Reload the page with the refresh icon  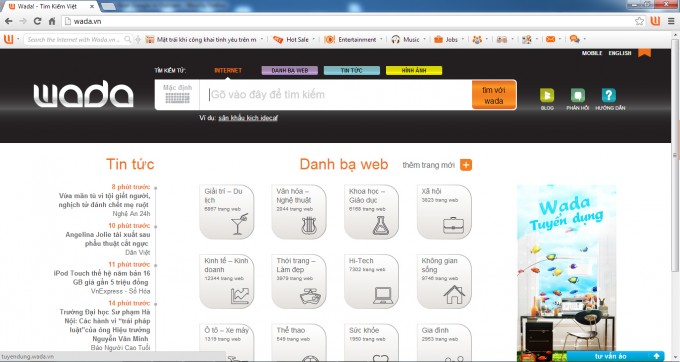point(37,21)
